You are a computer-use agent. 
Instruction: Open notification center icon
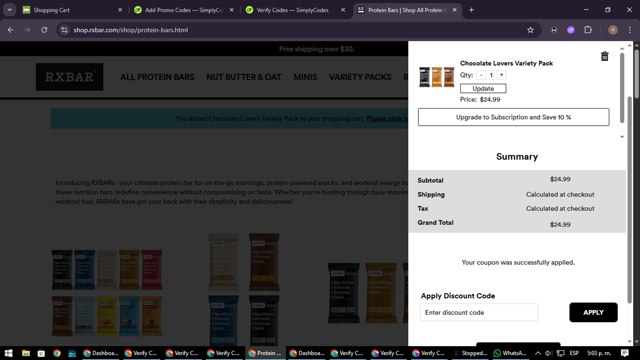(x=624, y=353)
